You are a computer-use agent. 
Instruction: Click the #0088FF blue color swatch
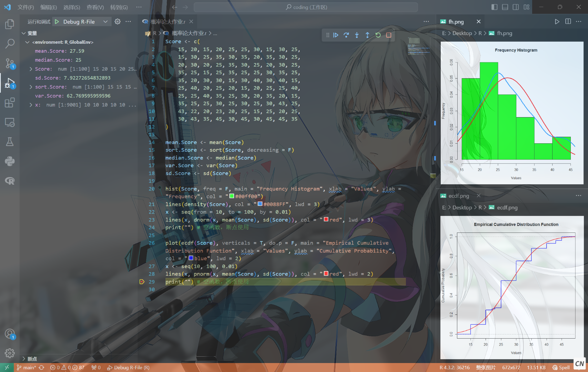260,204
